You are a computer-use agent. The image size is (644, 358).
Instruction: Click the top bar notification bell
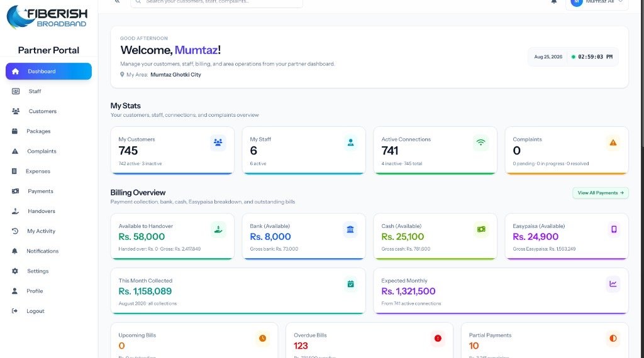tap(554, 2)
